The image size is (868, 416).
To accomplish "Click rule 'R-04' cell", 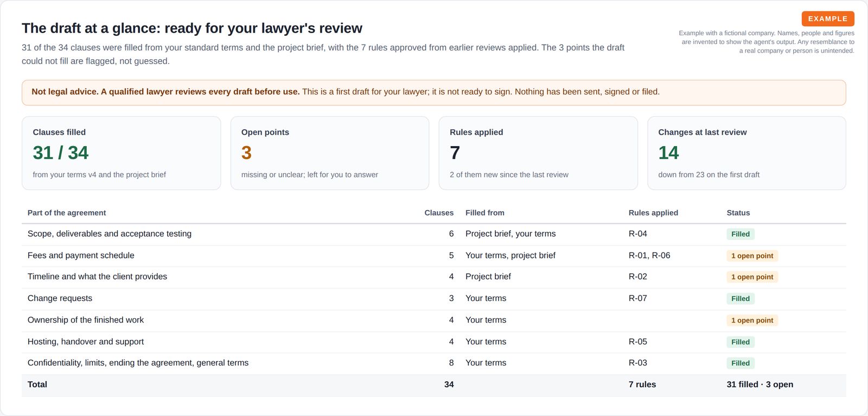I will point(638,234).
